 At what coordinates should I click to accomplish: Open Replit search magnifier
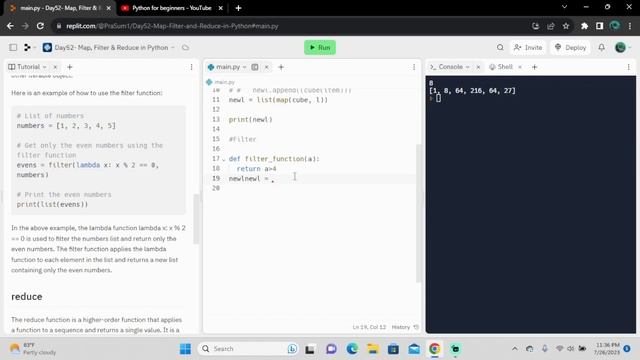point(500,47)
